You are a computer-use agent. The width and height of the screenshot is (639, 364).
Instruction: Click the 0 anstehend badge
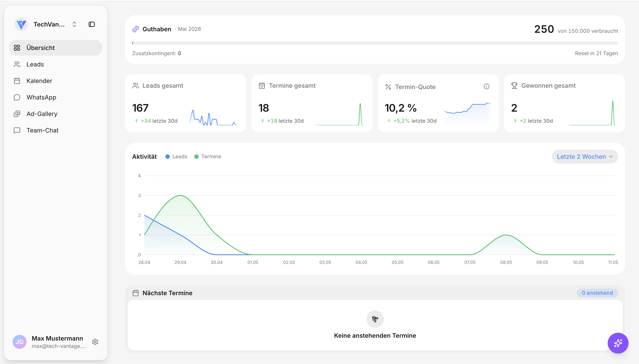pos(597,293)
